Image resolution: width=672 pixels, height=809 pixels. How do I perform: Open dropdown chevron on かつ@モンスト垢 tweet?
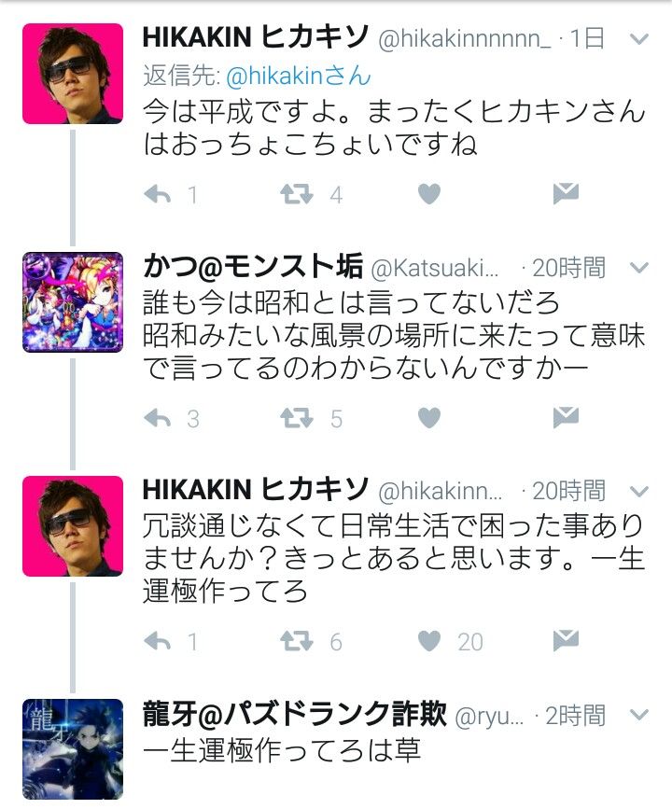pos(639,268)
